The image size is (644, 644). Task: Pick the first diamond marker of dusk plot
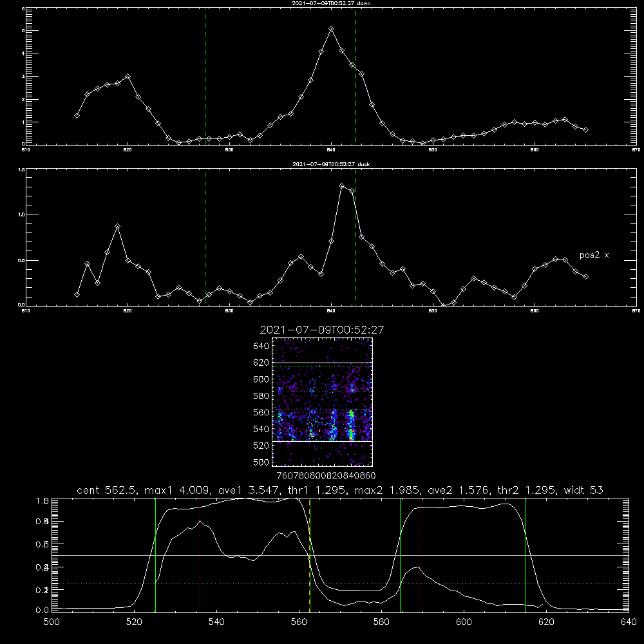coord(77,294)
